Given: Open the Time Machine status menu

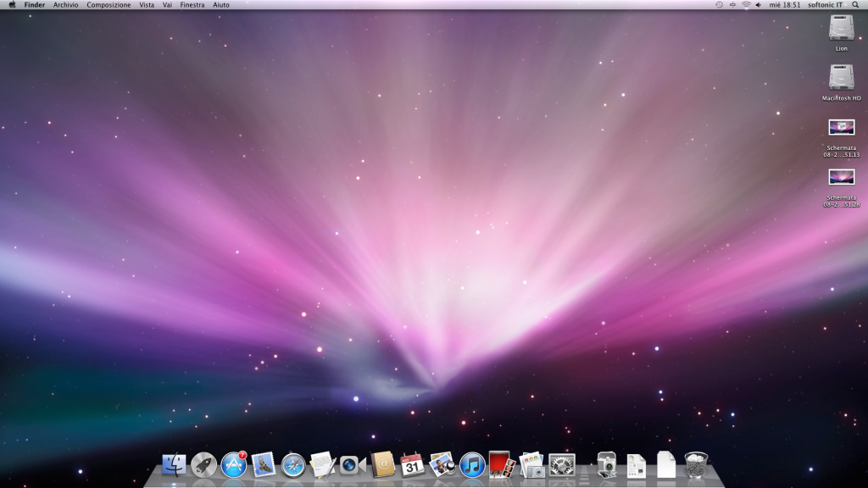Looking at the screenshot, I should (719, 5).
